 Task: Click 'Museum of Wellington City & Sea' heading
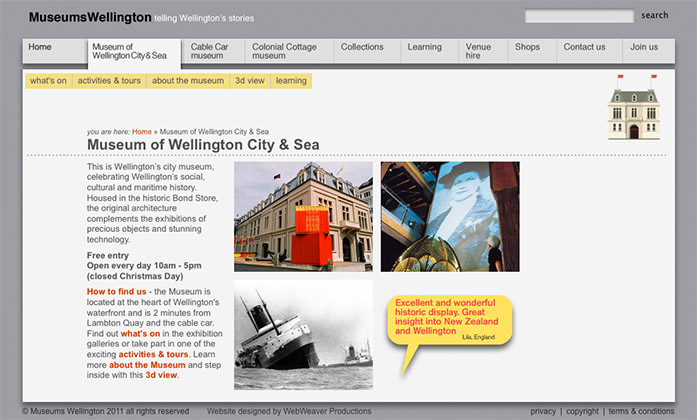tap(203, 145)
